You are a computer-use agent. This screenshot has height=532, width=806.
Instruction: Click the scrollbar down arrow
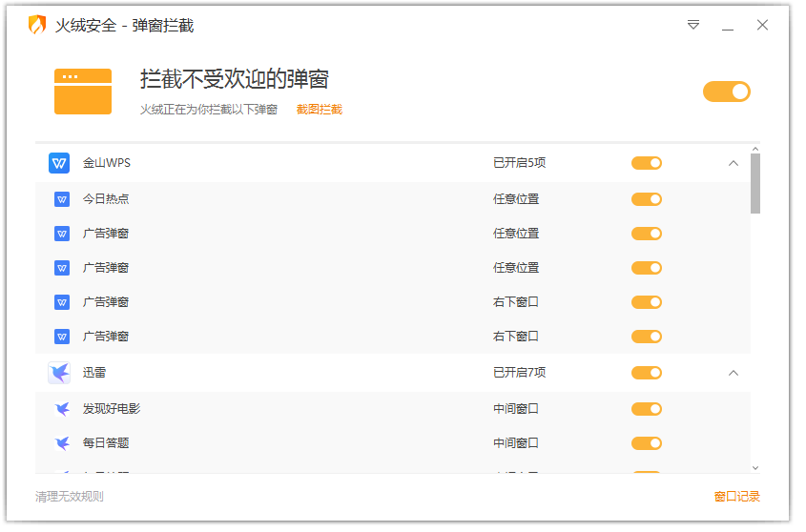pyautogui.click(x=755, y=469)
